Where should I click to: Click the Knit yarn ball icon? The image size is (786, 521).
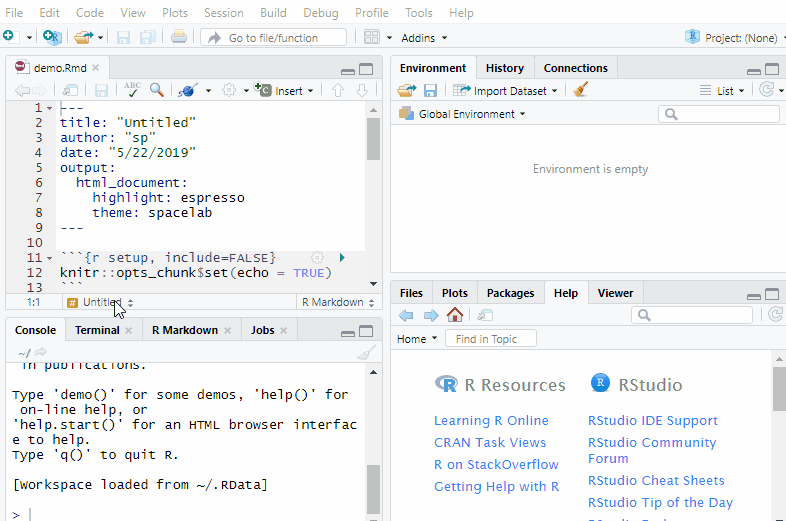[x=187, y=90]
